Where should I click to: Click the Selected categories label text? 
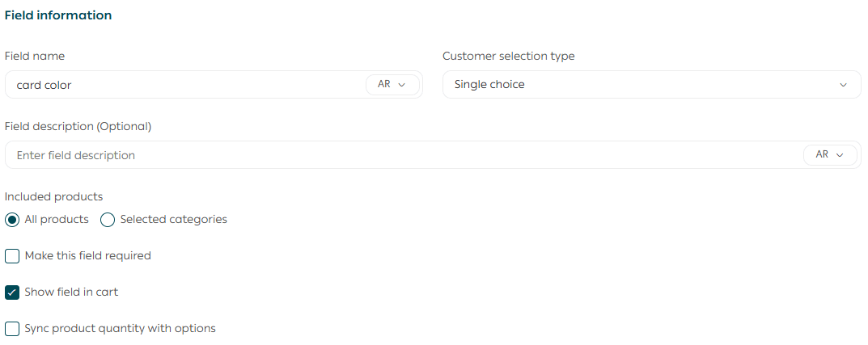point(173,220)
